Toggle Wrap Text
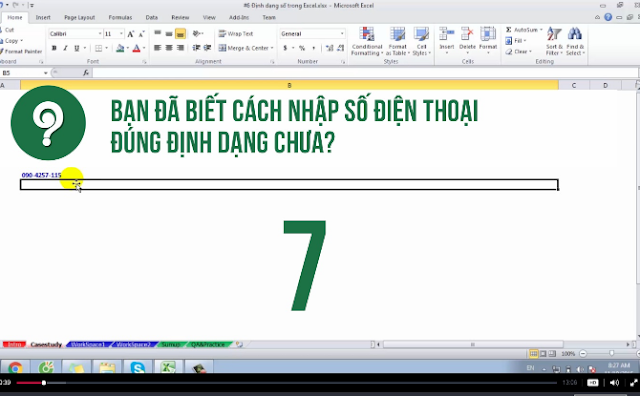The image size is (640, 396). pyautogui.click(x=236, y=33)
